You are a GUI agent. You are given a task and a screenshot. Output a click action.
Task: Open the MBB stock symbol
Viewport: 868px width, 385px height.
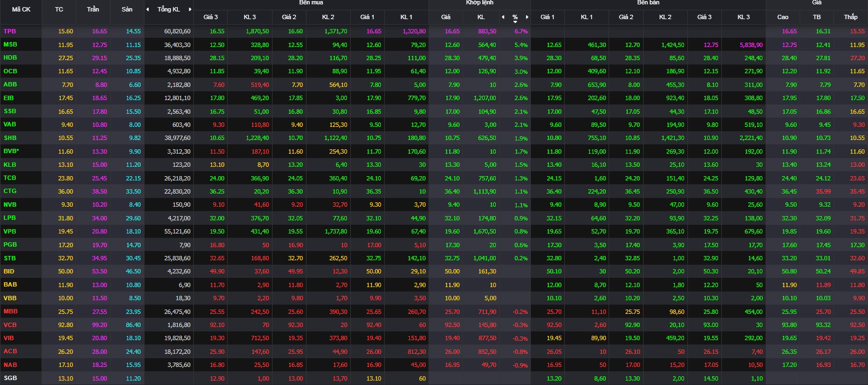point(10,311)
